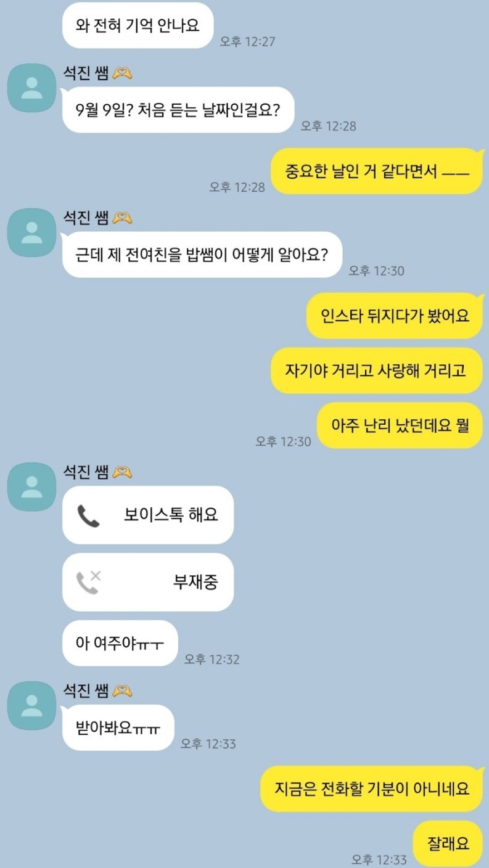The image size is (489, 868).
Task: Tap heart-hands emoji above 받아봐요ㅠㅠ
Action: point(123,691)
